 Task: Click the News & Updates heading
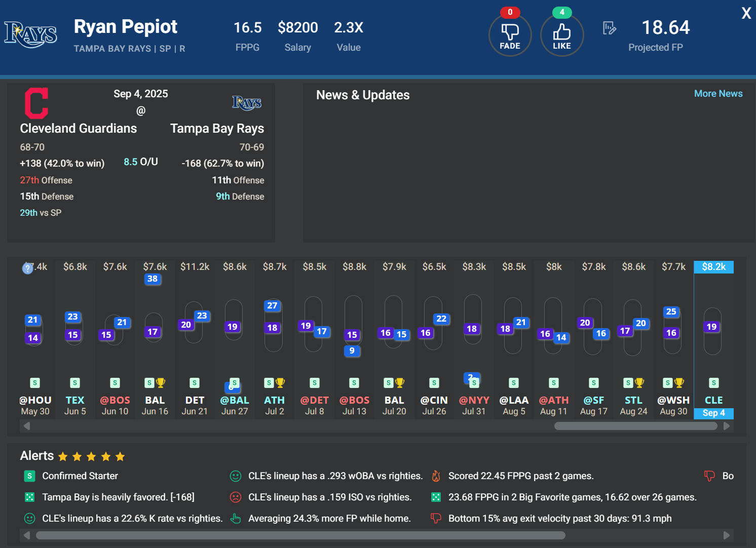(363, 95)
